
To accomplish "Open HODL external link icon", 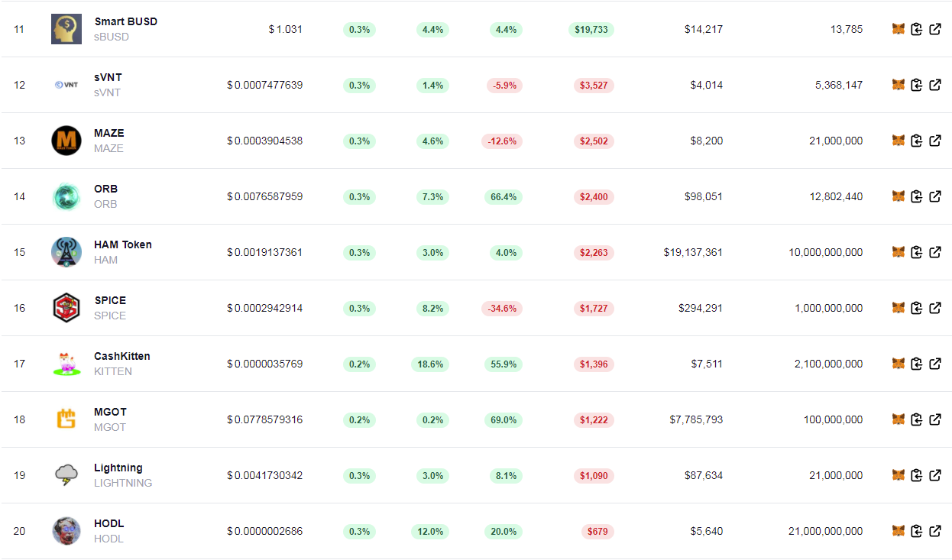I will 935,531.
